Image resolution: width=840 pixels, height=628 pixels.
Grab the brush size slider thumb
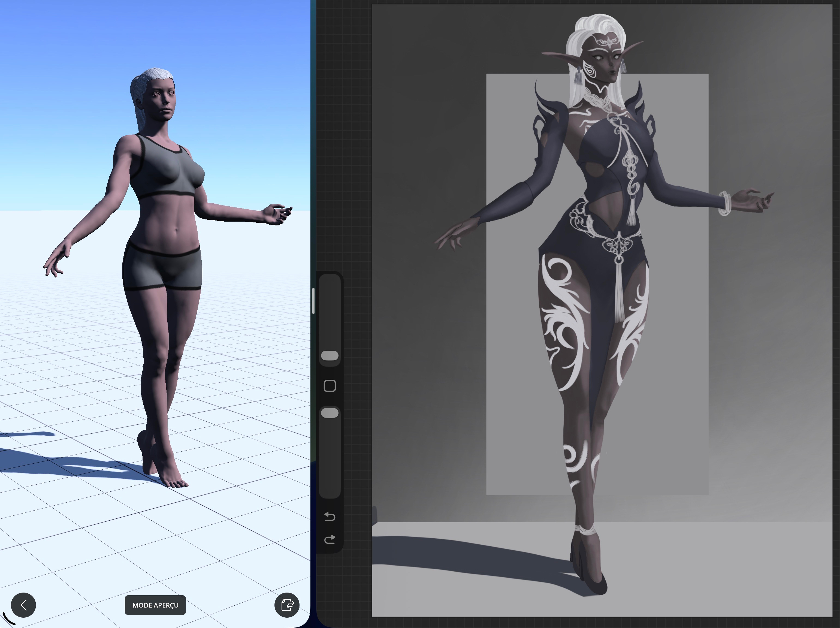click(x=330, y=355)
